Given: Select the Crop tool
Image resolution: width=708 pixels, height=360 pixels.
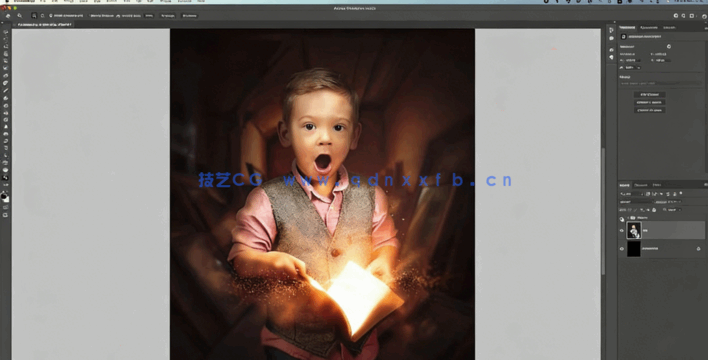Looking at the screenshot, I should (x=5, y=61).
